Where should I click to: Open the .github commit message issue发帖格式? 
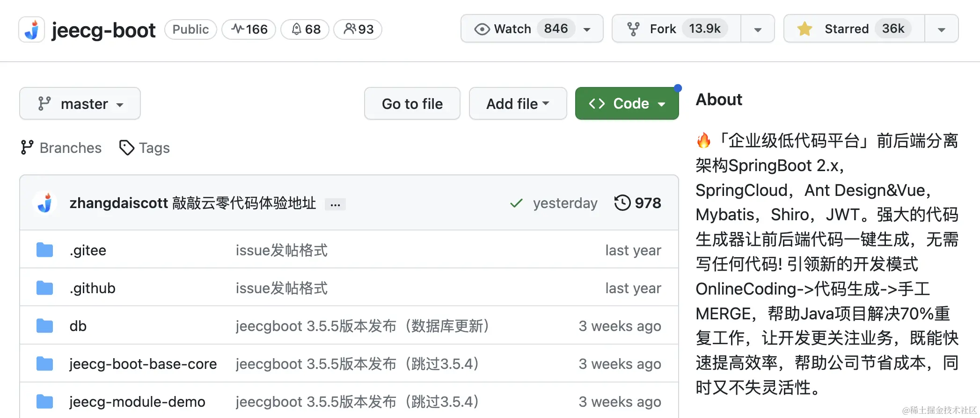pyautogui.click(x=281, y=288)
